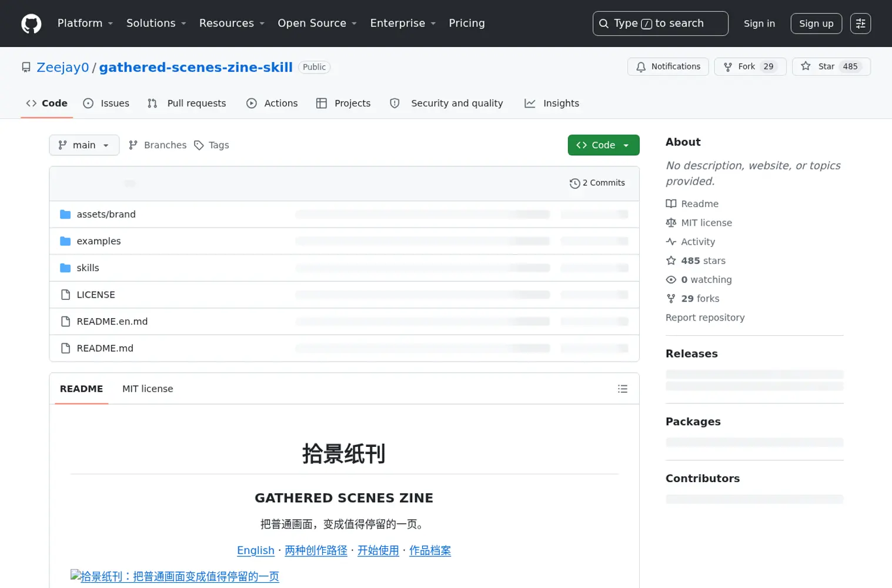Open the README outline icon
Screen dimensions: 892x588
[623, 389]
